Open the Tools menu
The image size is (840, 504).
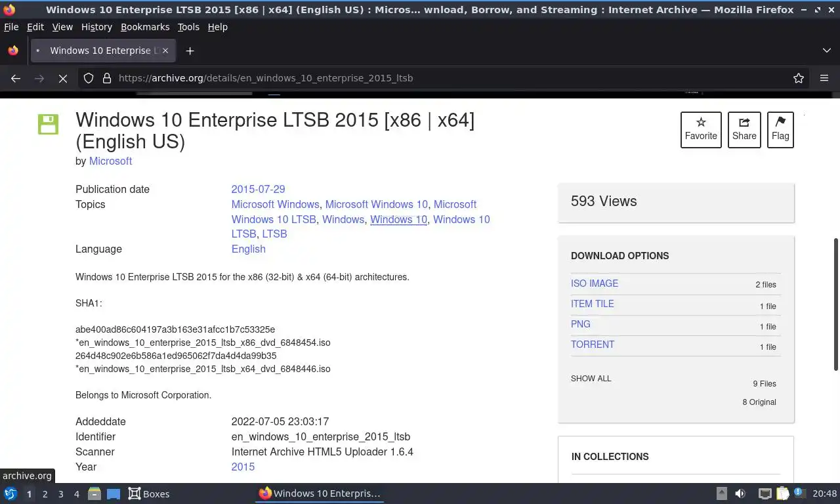point(188,27)
